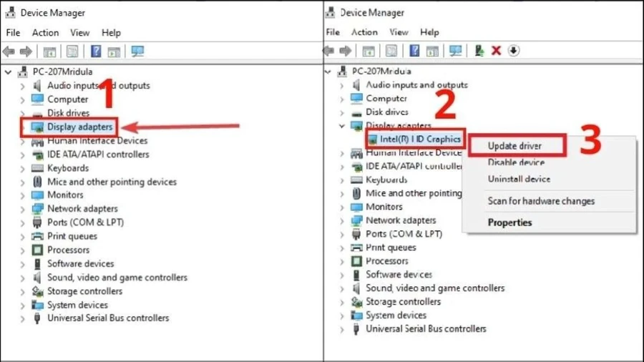Screen dimensions: 644x362
Task: Select Computer in right window tree
Action: [x=386, y=99]
